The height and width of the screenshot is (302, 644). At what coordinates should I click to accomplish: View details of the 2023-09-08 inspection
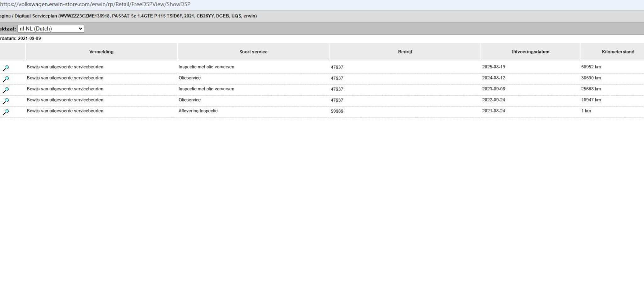[x=6, y=90]
